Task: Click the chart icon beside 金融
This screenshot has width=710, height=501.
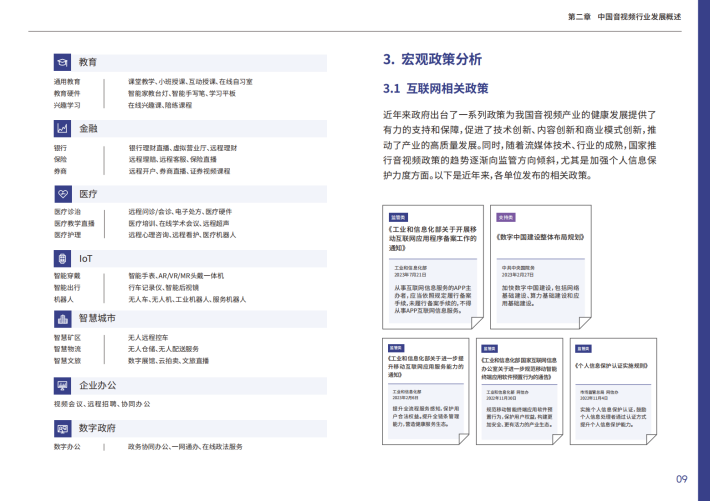Action: click(x=62, y=128)
